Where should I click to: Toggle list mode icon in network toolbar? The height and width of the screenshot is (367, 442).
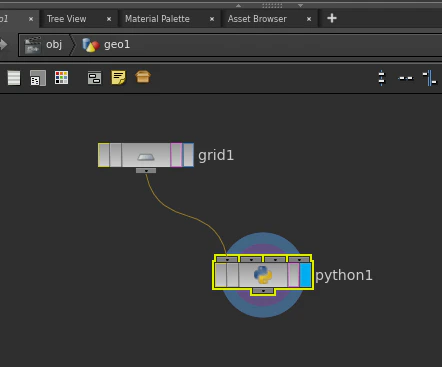pyautogui.click(x=14, y=78)
